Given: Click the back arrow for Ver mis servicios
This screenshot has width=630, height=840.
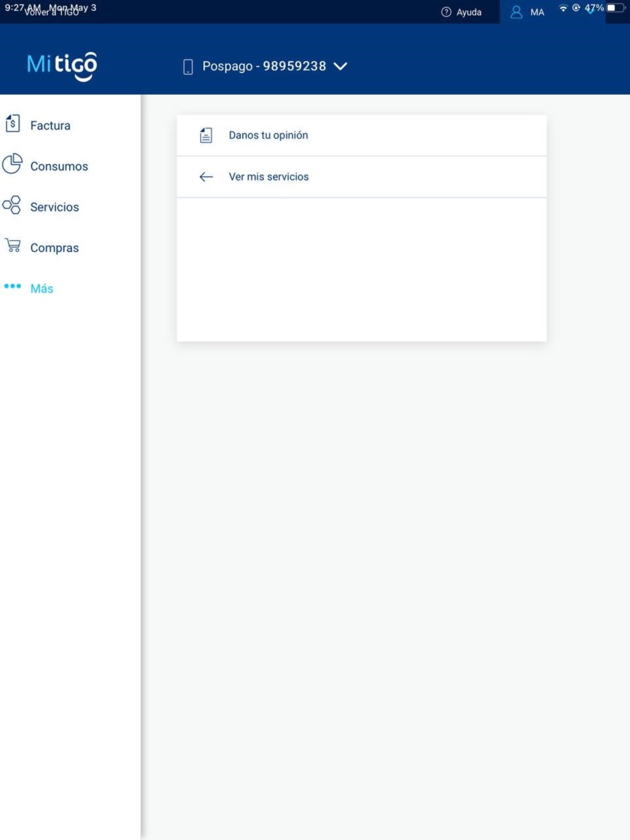Looking at the screenshot, I should tap(206, 177).
